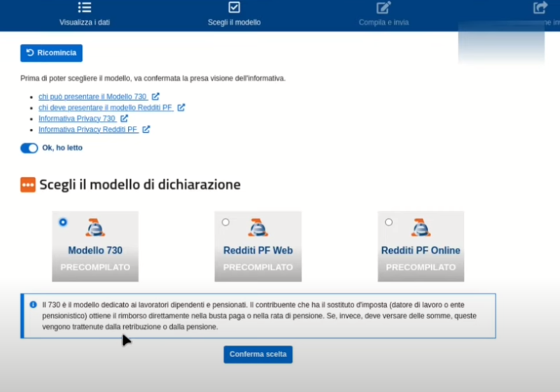Click the orange dots icon beside Scegli il modello heading
Screen dimensions: 560x392
pyautogui.click(x=28, y=185)
